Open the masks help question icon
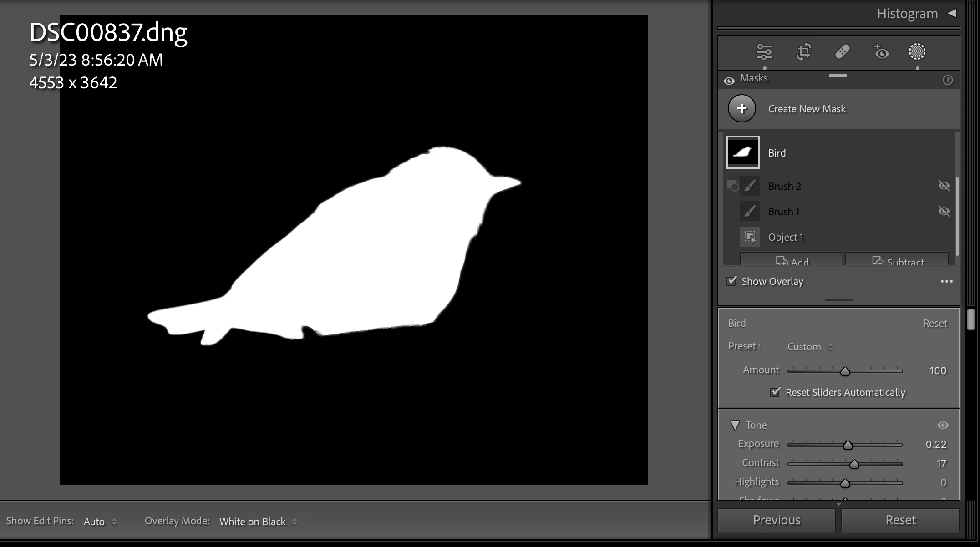The height and width of the screenshot is (547, 980). 948,81
